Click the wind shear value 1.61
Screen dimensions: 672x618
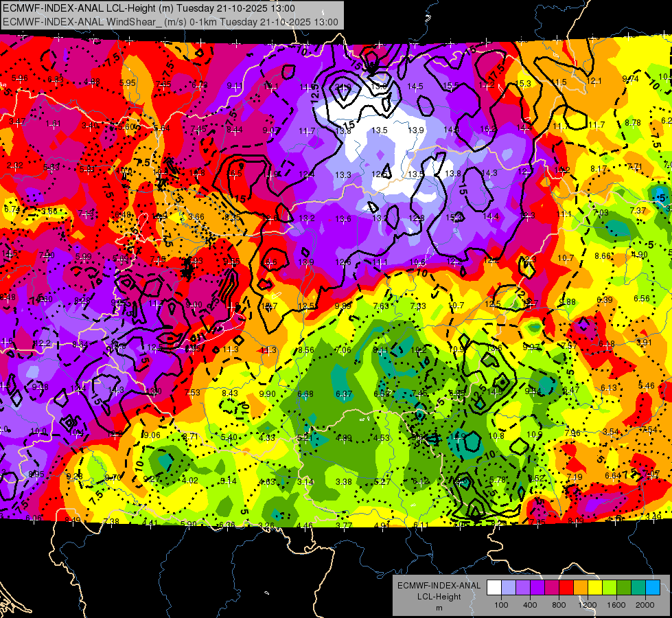tap(53, 124)
